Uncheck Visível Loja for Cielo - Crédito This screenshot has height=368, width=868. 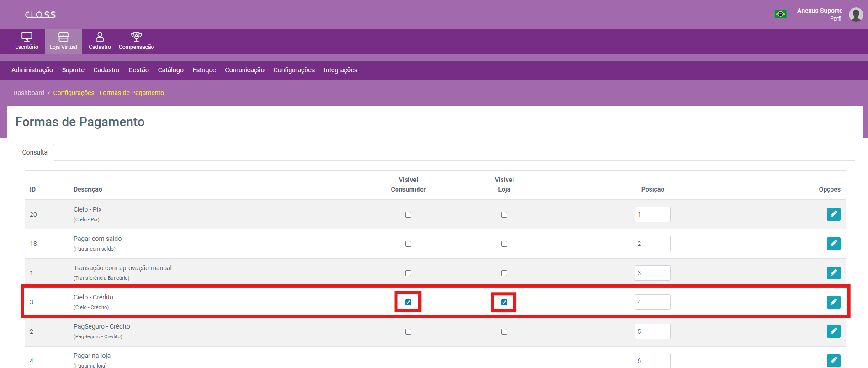[x=504, y=302]
